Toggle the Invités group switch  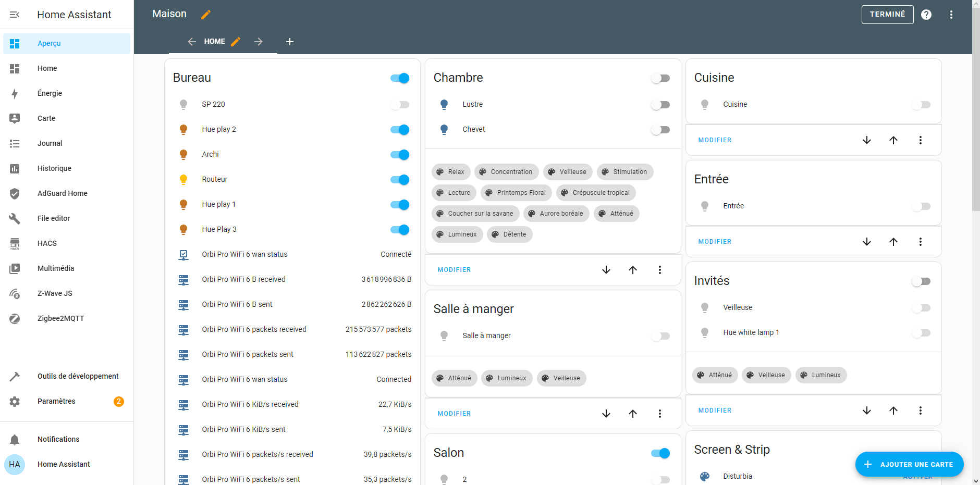(921, 281)
